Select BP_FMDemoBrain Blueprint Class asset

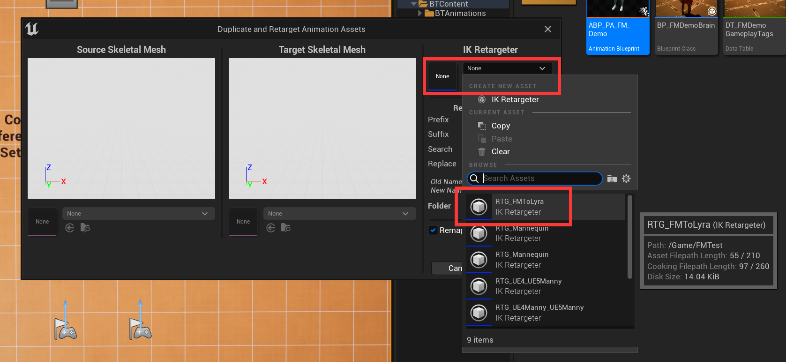click(686, 27)
